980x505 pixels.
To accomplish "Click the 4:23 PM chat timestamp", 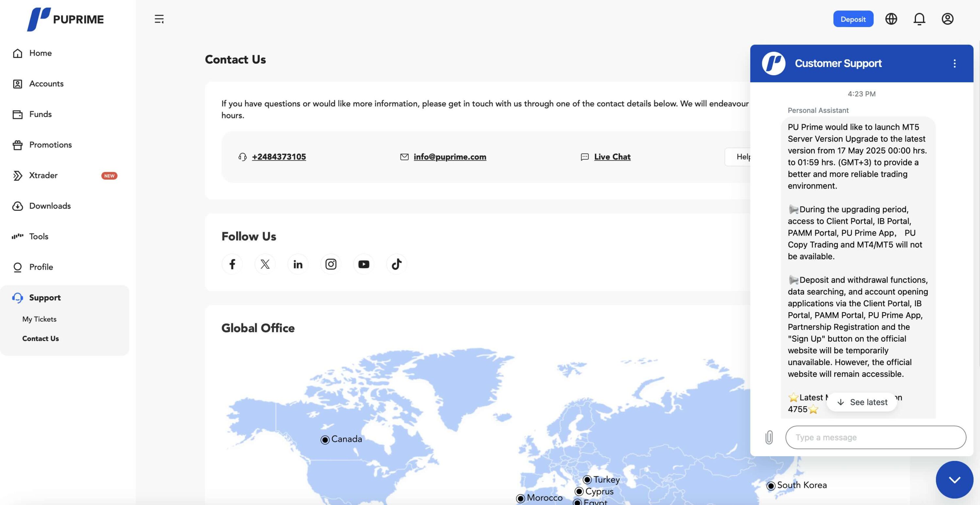I will (861, 94).
